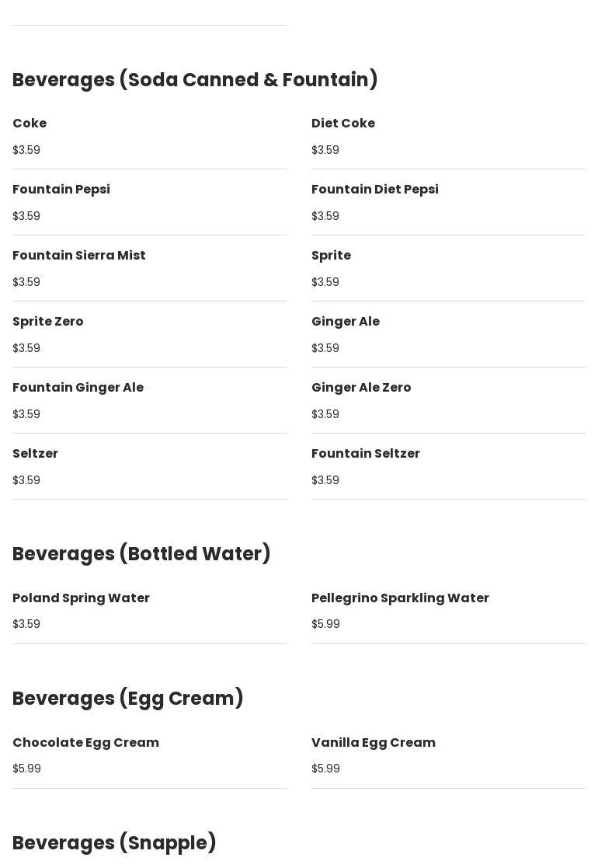Select Fountain Ginger Ale
This screenshot has width=598, height=868.
78,388
